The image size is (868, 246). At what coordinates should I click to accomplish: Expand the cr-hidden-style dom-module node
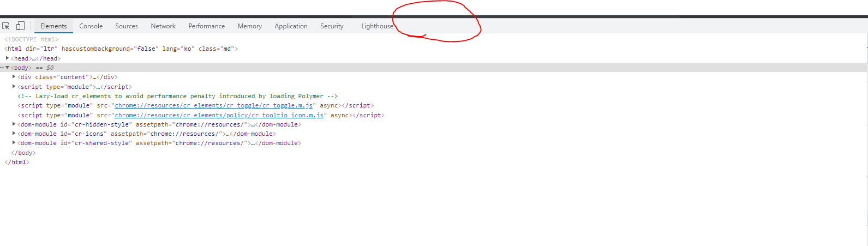[x=14, y=124]
